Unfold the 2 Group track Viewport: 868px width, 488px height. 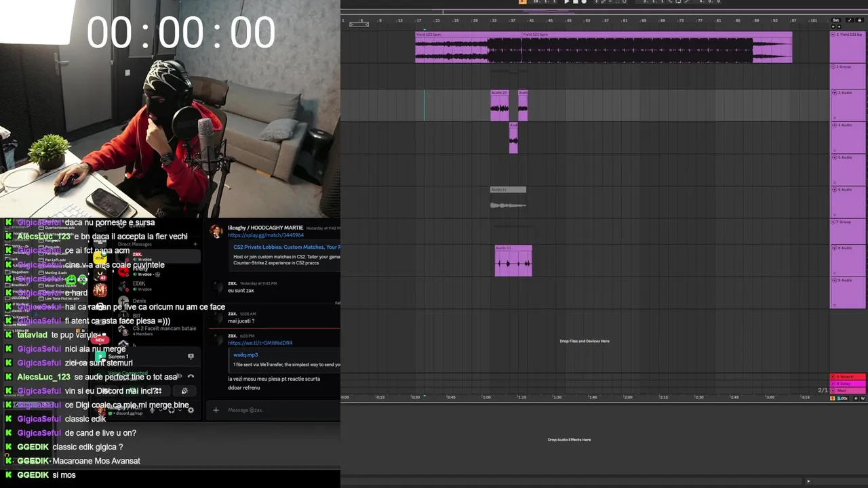(x=833, y=67)
